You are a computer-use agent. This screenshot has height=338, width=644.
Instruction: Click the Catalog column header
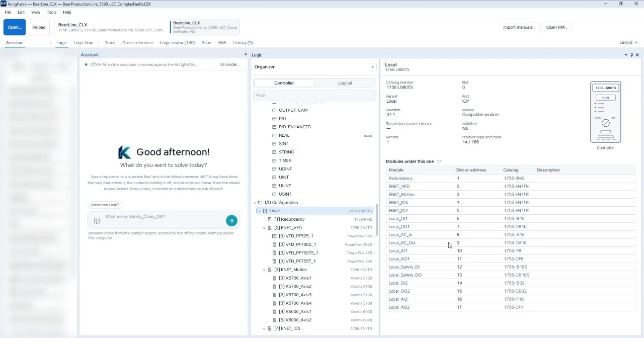(511, 170)
